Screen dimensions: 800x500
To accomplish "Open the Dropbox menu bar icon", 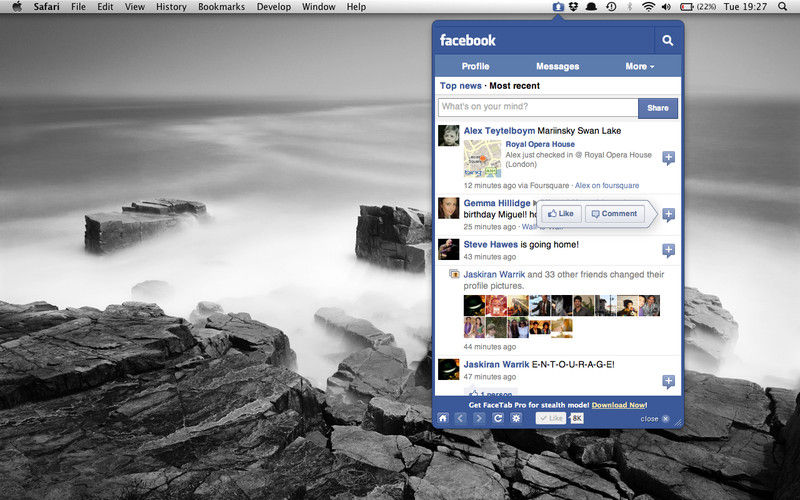I will coord(573,7).
